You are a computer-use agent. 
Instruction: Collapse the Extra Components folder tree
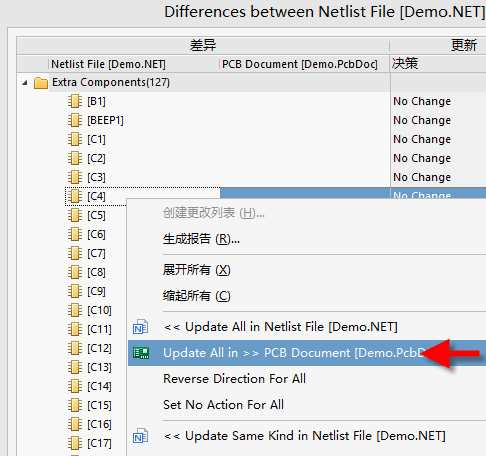click(25, 83)
